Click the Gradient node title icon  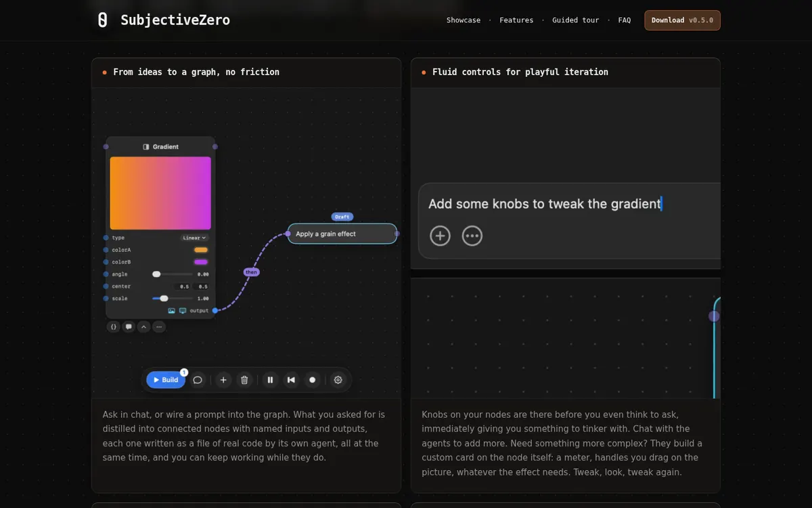click(x=146, y=147)
